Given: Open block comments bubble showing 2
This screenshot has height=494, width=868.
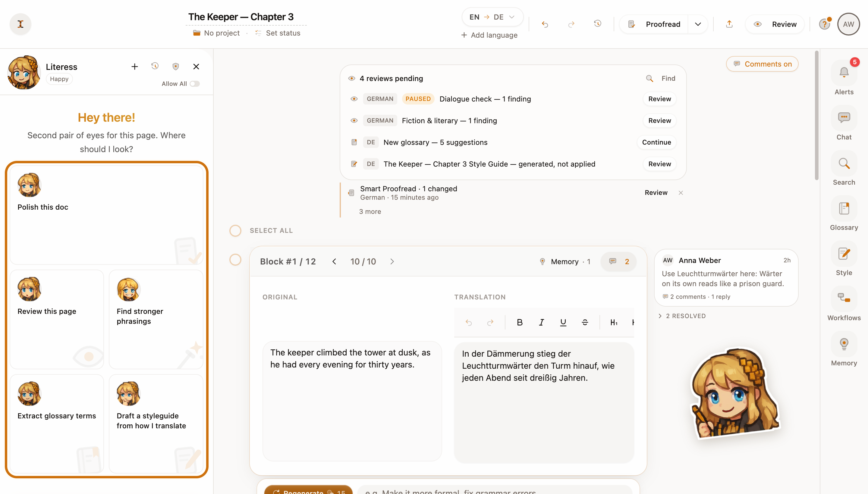Looking at the screenshot, I should (618, 261).
